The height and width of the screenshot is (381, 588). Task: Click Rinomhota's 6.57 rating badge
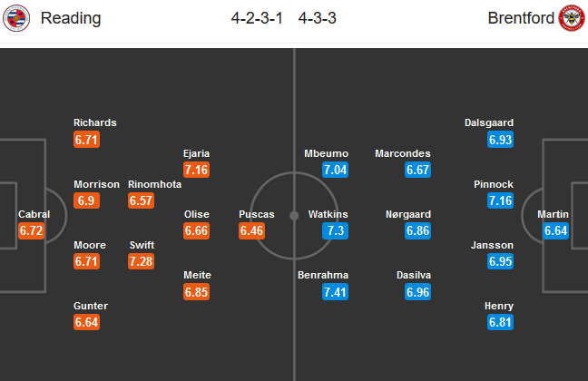pos(142,200)
